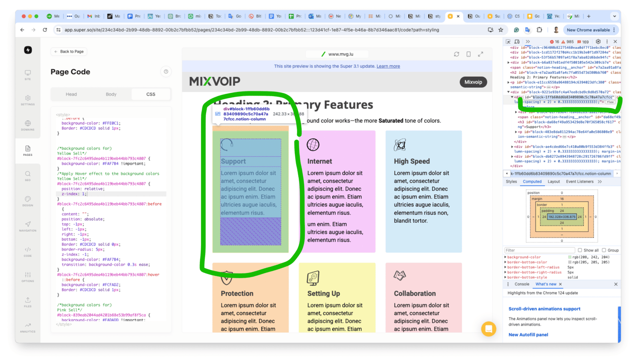Close the What's new drawer tab
This screenshot has height=364, width=637.
pos(560,284)
